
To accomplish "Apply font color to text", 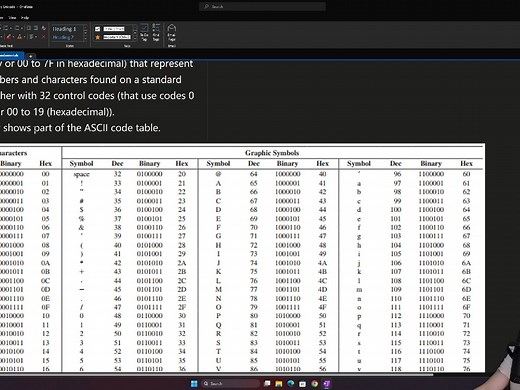I will [x=19, y=37].
